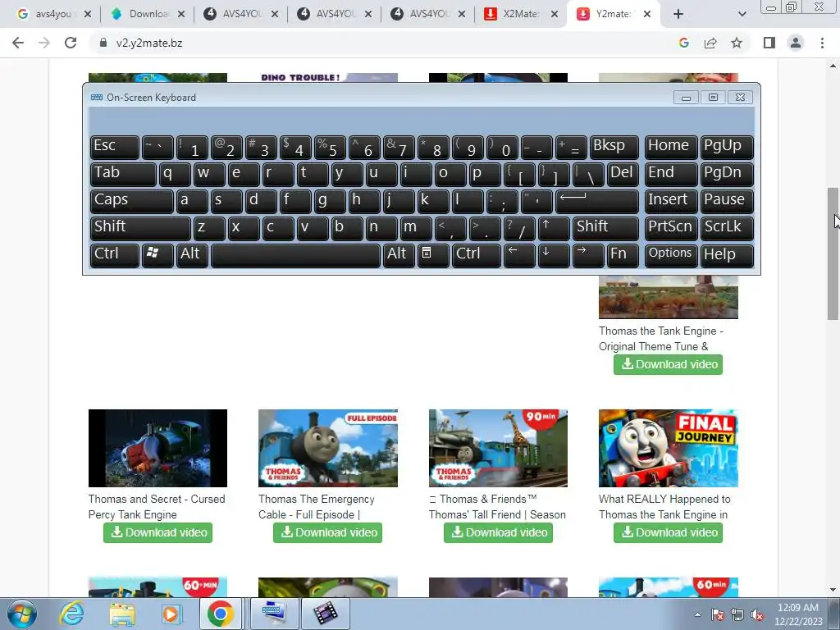Click the Esc key on On-Screen Keyboard
Viewport: 840px width, 630px height.
(x=115, y=147)
